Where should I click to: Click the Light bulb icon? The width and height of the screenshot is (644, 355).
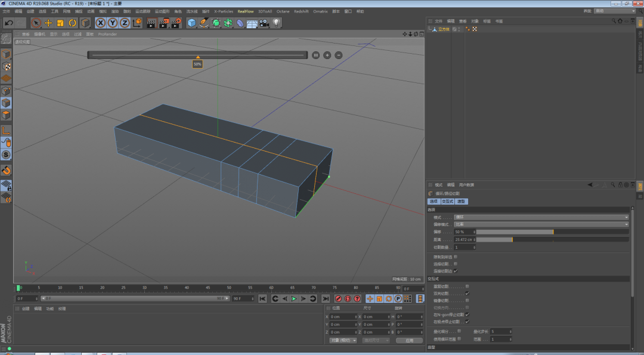(277, 23)
